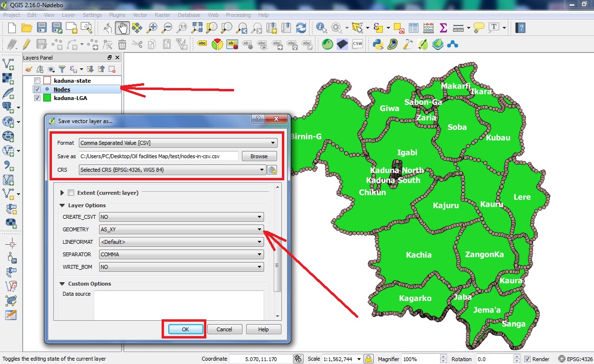Image resolution: width=594 pixels, height=364 pixels.
Task: Open the show statistical summary panel
Action: click(443, 28)
